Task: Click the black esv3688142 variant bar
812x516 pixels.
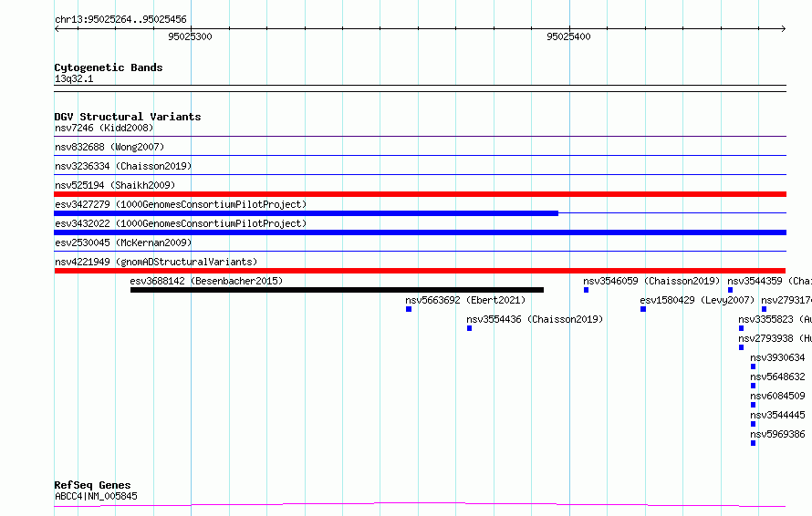Action: point(338,290)
